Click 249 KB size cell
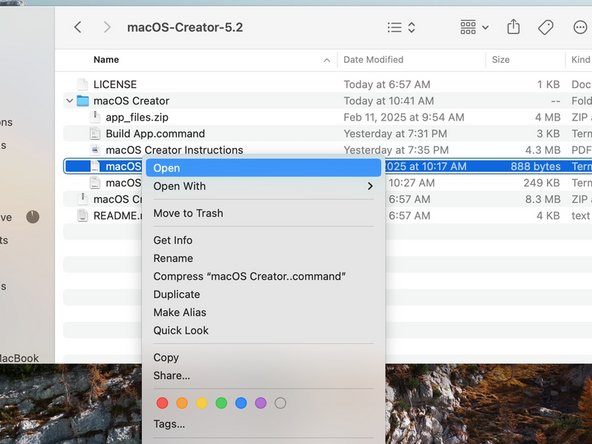 (x=542, y=183)
